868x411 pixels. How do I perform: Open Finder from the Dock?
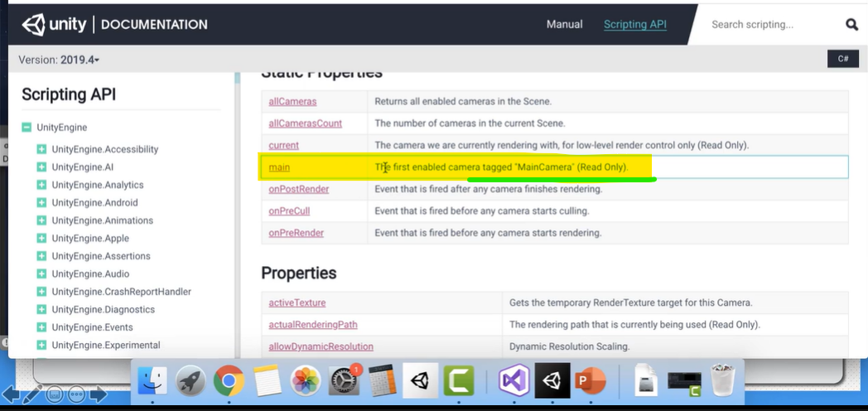(152, 381)
